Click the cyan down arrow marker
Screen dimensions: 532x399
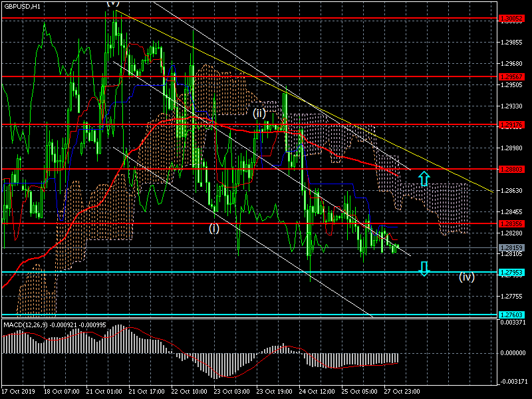pyautogui.click(x=424, y=268)
